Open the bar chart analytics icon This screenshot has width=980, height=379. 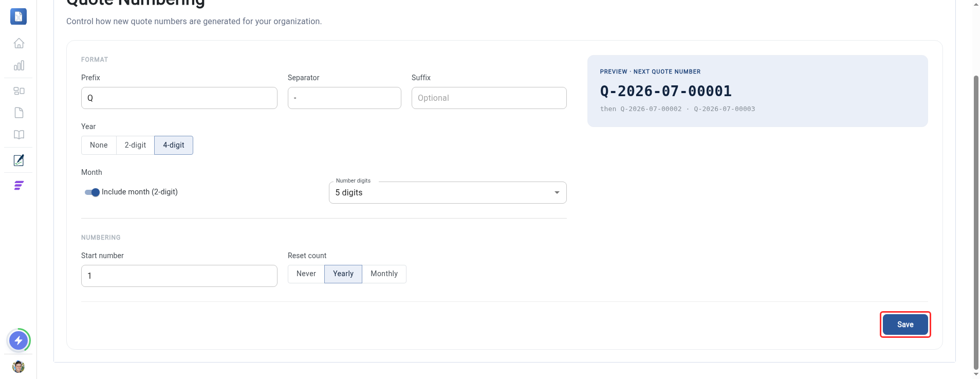[x=19, y=65]
